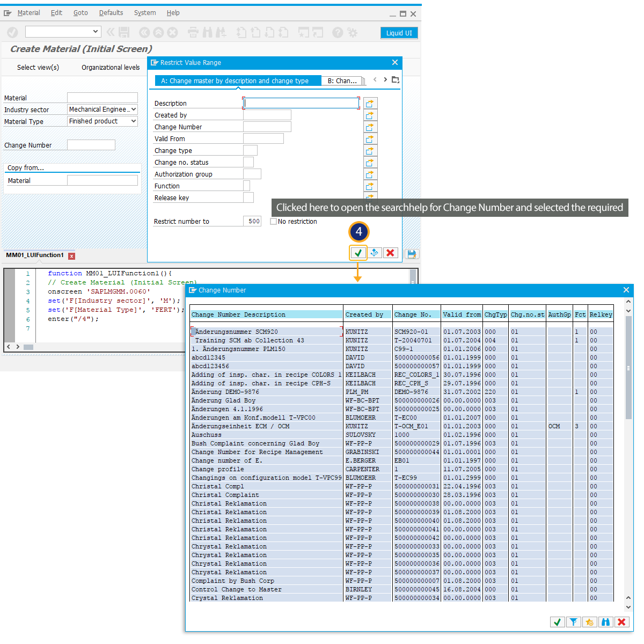This screenshot has width=644, height=644.
Task: Click the multiple selection icon beside the checkmark
Action: coord(374,253)
